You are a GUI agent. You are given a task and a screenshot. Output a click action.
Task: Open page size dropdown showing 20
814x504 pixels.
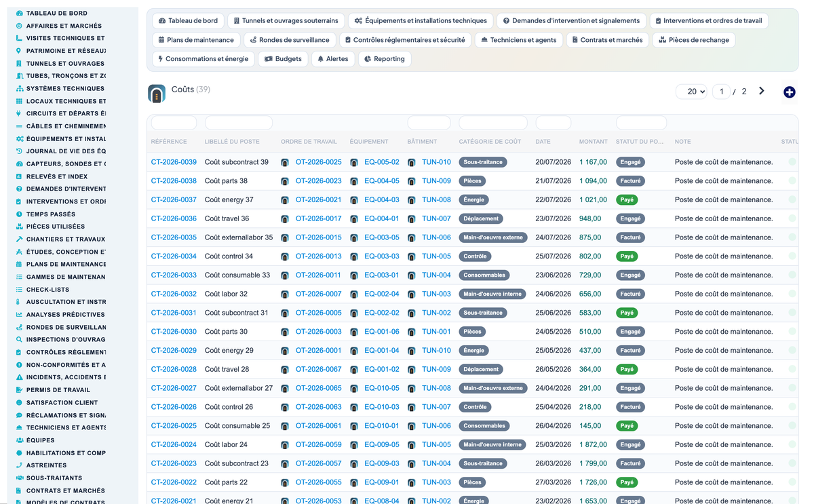tap(692, 92)
